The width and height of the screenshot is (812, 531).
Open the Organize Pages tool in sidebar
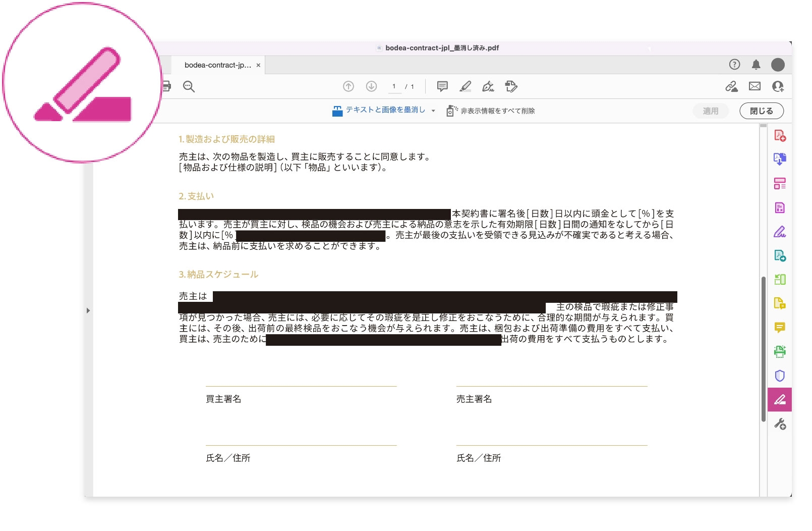(780, 183)
